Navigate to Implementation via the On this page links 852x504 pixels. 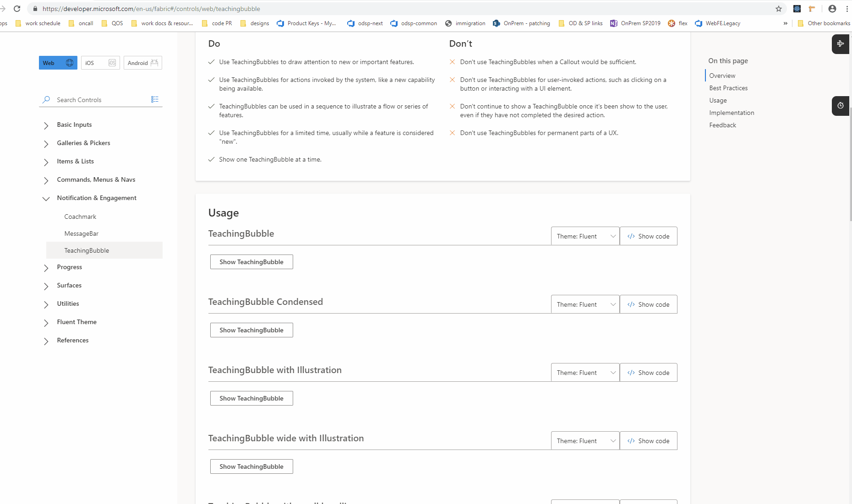pyautogui.click(x=732, y=113)
